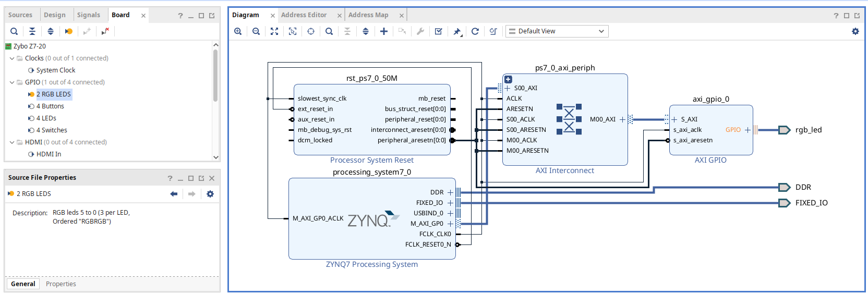Click the wrench customize block icon
Viewport: 868px width, 294px height.
coord(420,31)
